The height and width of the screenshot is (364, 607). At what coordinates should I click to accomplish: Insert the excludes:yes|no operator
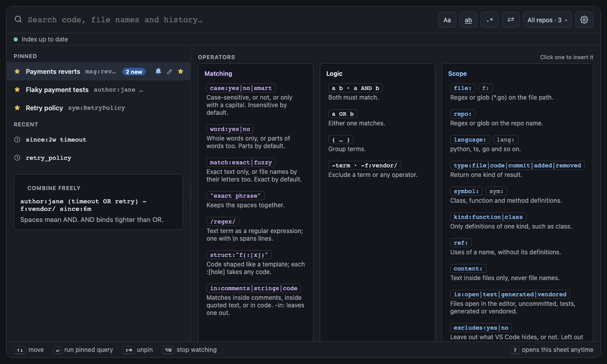coord(481,328)
